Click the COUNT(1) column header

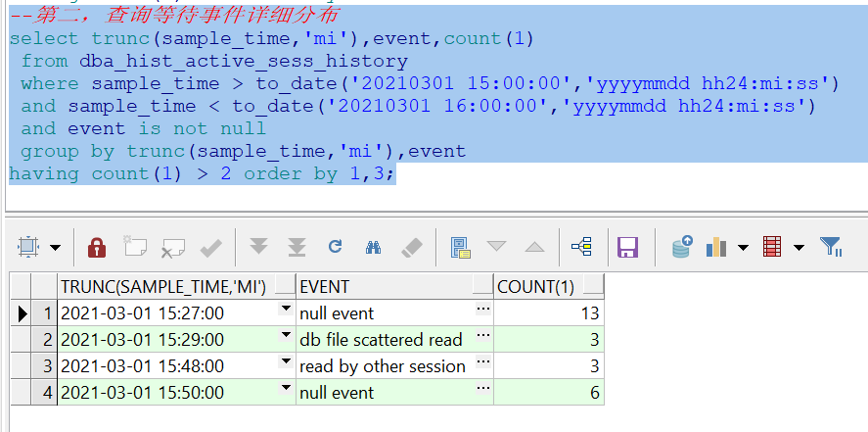(549, 286)
